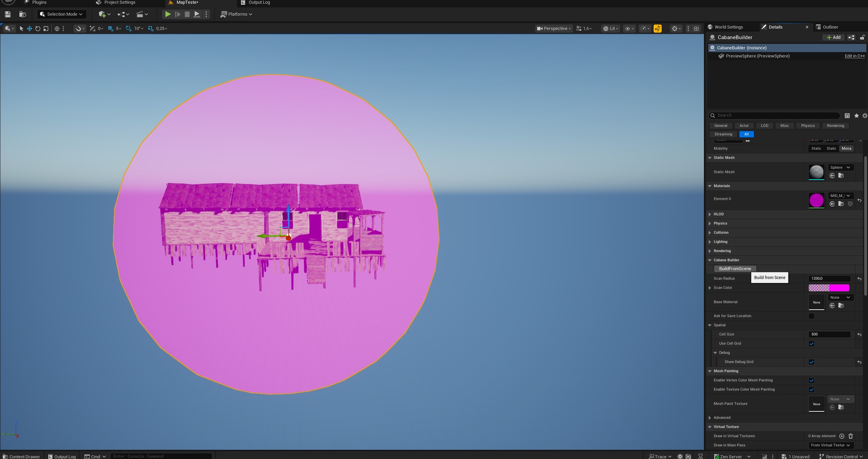The width and height of the screenshot is (868, 459).
Task: Reset Scan Radius to default value
Action: (859, 279)
